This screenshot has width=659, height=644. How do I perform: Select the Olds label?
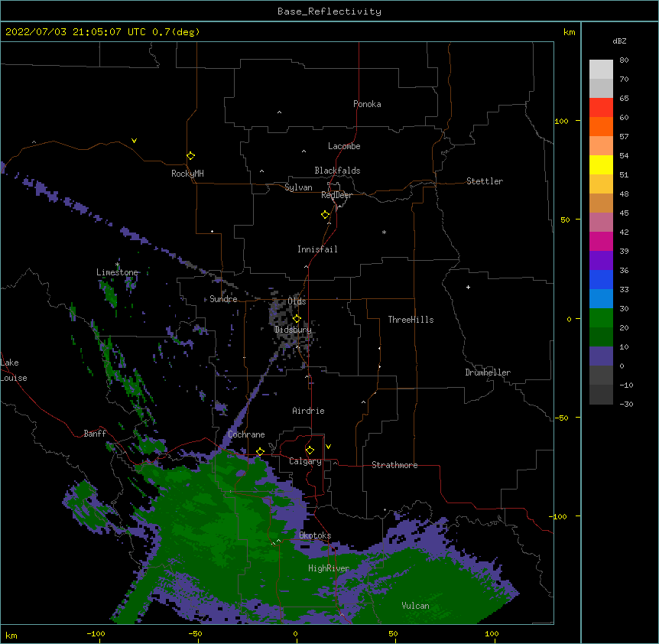click(297, 301)
